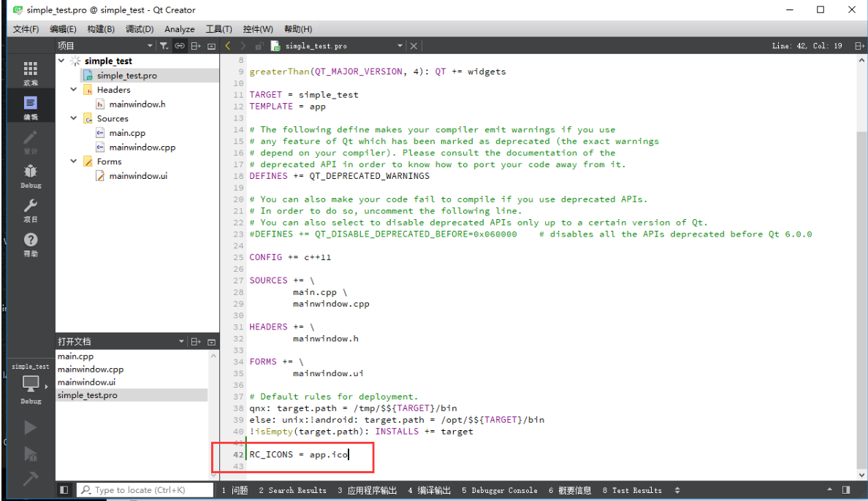This screenshot has height=501, width=868.
Task: Close the simple_test.pro editor document
Action: [x=414, y=46]
